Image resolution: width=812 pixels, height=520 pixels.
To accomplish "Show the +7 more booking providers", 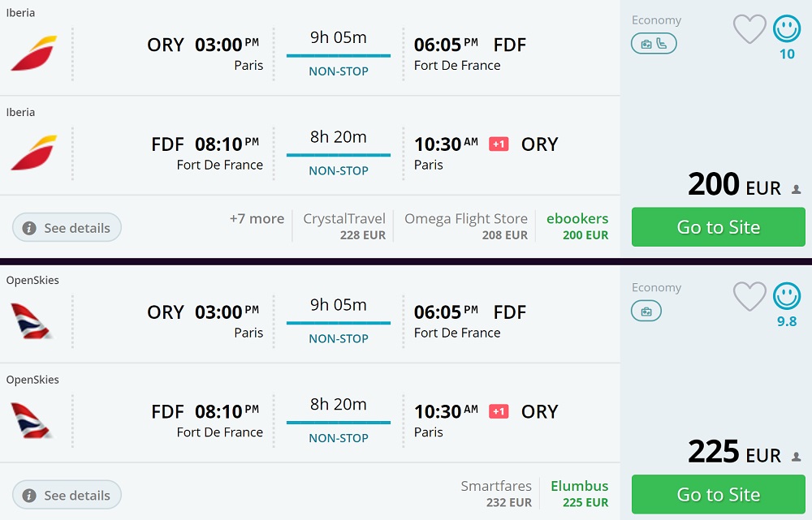I will click(x=257, y=219).
